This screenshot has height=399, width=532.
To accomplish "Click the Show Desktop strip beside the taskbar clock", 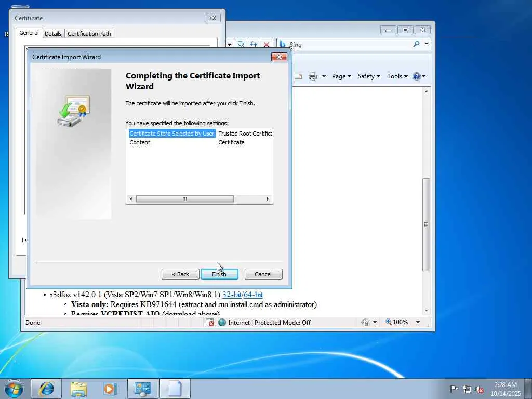I will point(529,389).
